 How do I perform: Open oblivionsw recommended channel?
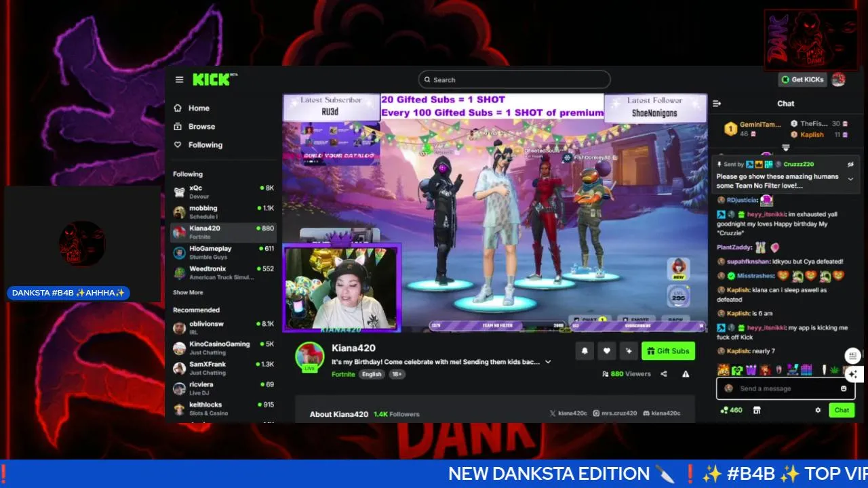click(x=224, y=328)
